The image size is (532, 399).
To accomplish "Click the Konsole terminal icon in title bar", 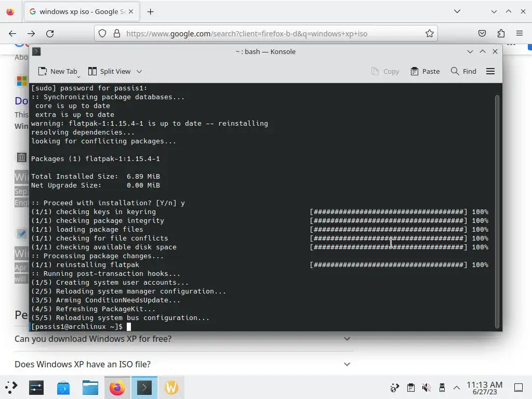I will pyautogui.click(x=36, y=51).
